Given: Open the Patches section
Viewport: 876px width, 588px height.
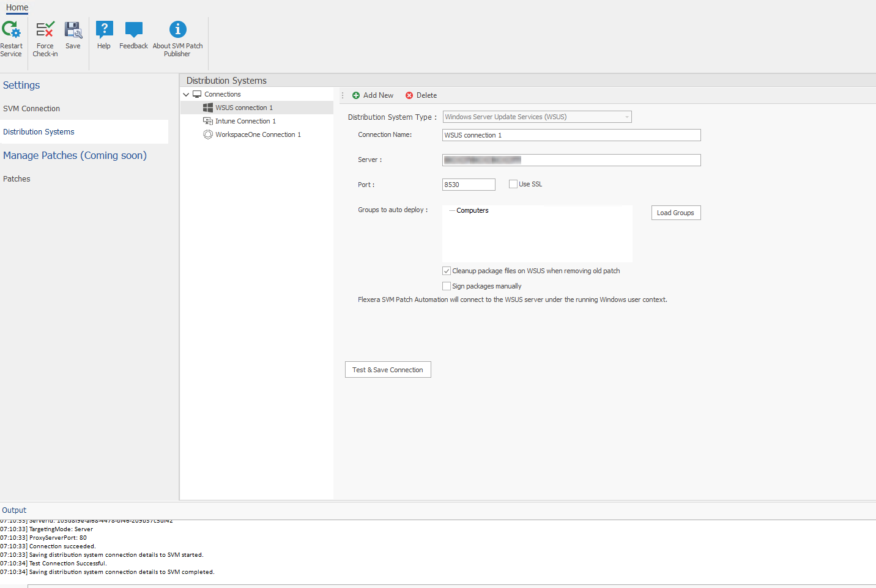Looking at the screenshot, I should pos(17,179).
